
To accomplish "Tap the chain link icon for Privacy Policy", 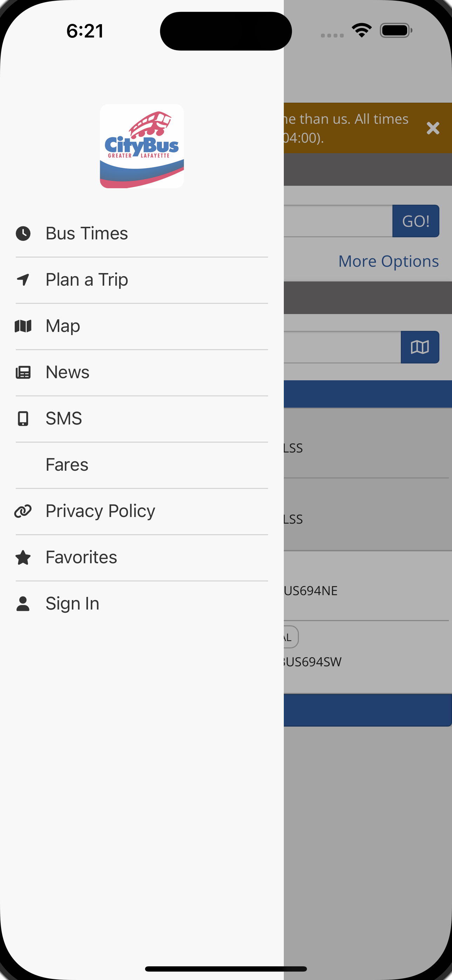I will [x=23, y=511].
